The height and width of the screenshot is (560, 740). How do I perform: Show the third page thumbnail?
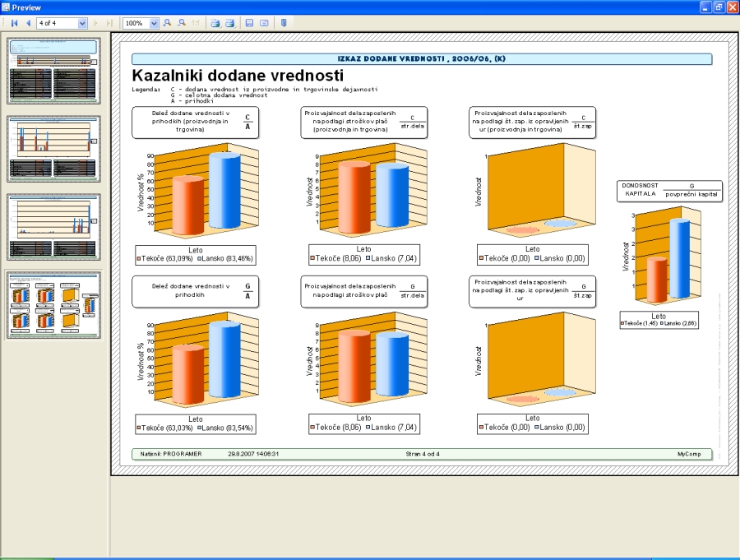(54, 226)
